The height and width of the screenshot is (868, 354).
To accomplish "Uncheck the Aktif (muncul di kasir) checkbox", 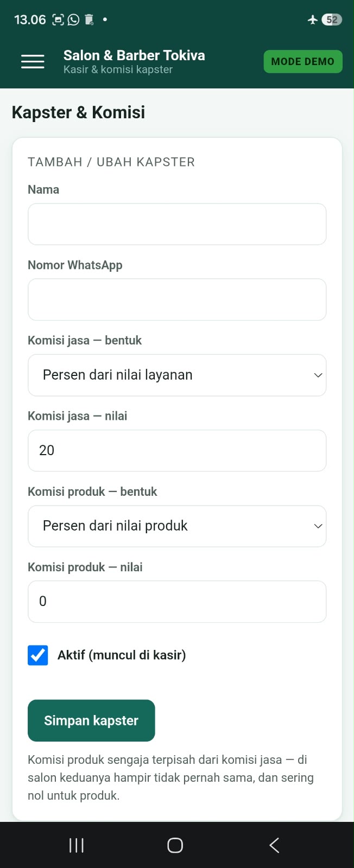I will click(38, 655).
